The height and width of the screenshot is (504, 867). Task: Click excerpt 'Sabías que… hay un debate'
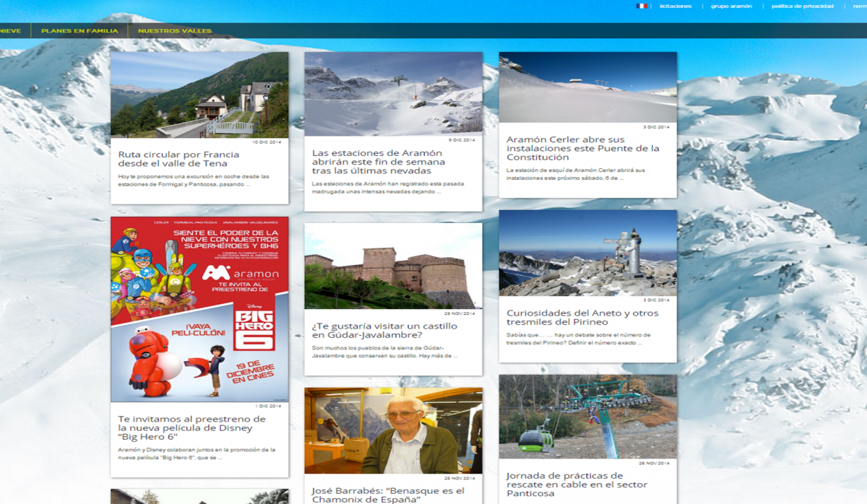(579, 339)
